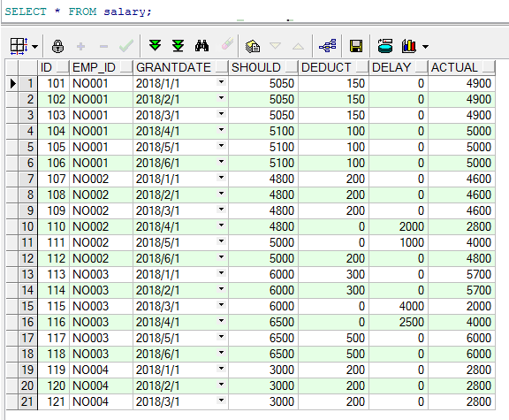The height and width of the screenshot is (420, 509).
Task: Click the post changes checkmark icon
Action: click(126, 46)
